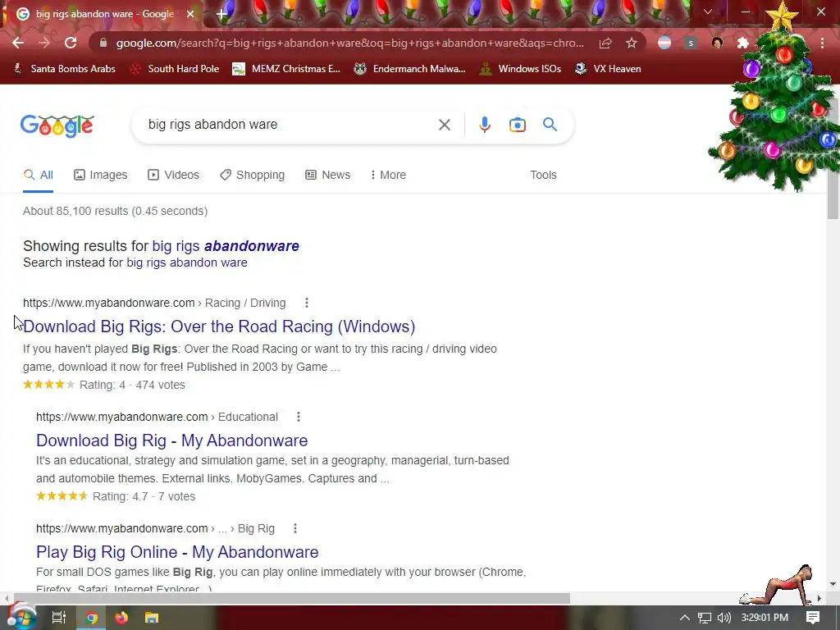The height and width of the screenshot is (630, 840).
Task: Open Download Big Rig - My Abandonware
Action: click(x=172, y=441)
